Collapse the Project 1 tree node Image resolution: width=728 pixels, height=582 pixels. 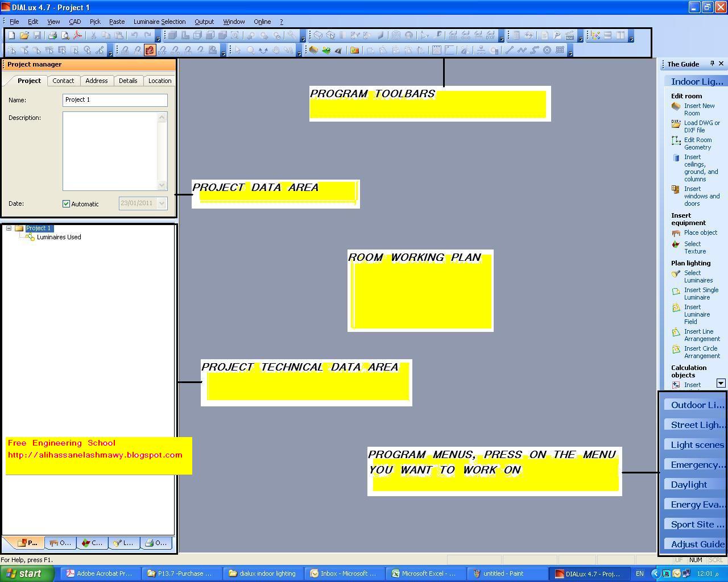point(10,228)
